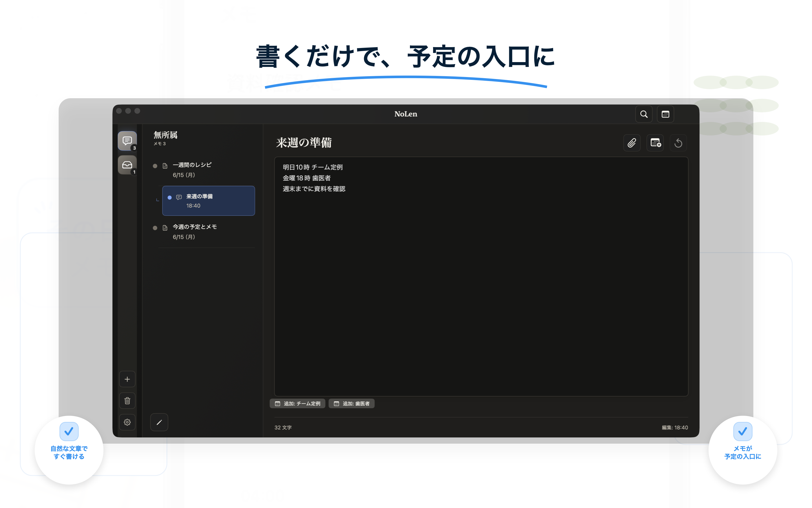Click the 追加: 歯医者 chip
Image resolution: width=812 pixels, height=508 pixels.
[351, 404]
